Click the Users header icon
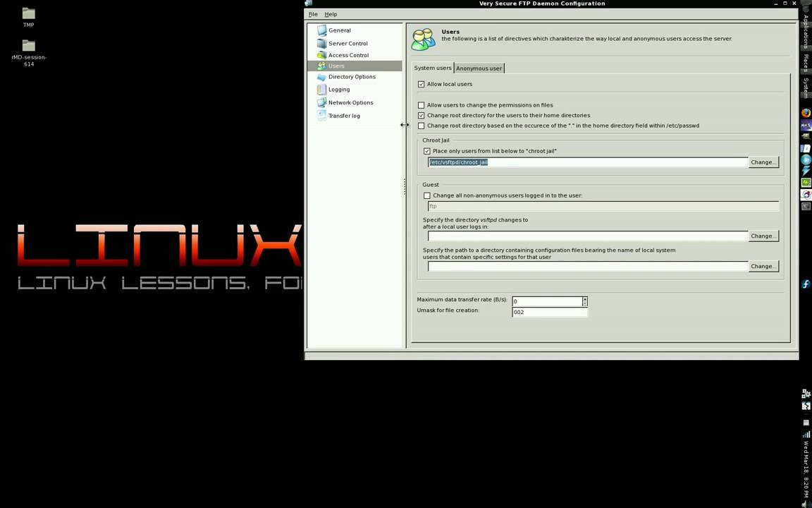 point(424,40)
